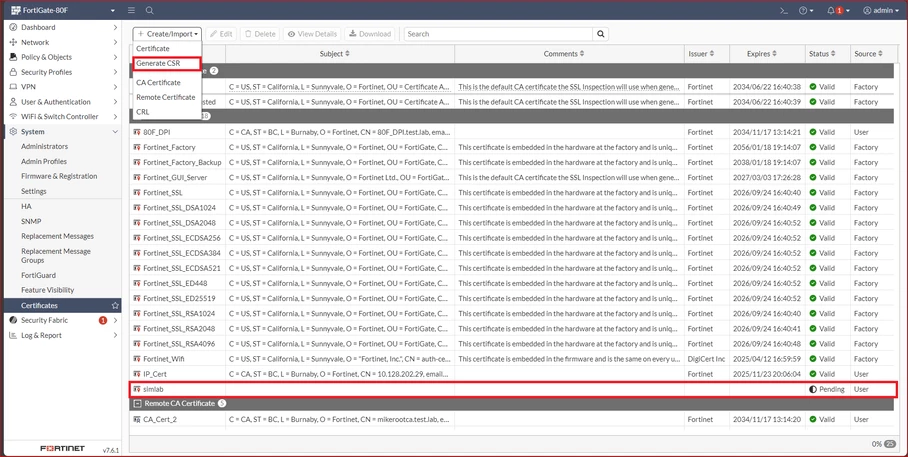This screenshot has height=457, width=908.
Task: Expand Log & Report sidebar section
Action: coord(62,335)
